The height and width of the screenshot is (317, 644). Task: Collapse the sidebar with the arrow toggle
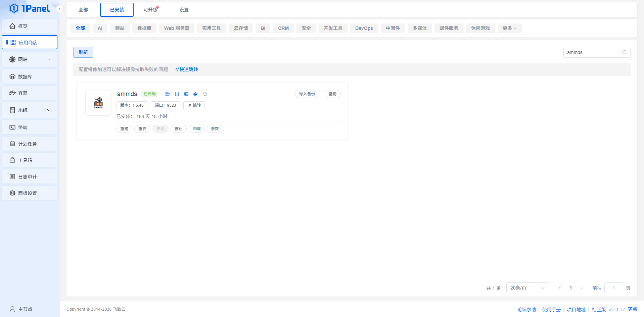60,9
